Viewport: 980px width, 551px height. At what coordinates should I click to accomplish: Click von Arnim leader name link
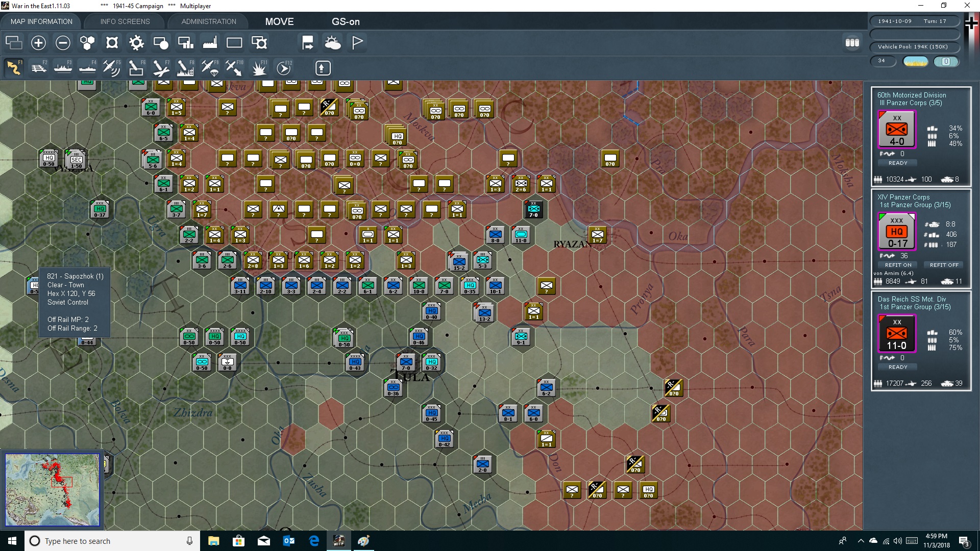click(x=893, y=273)
